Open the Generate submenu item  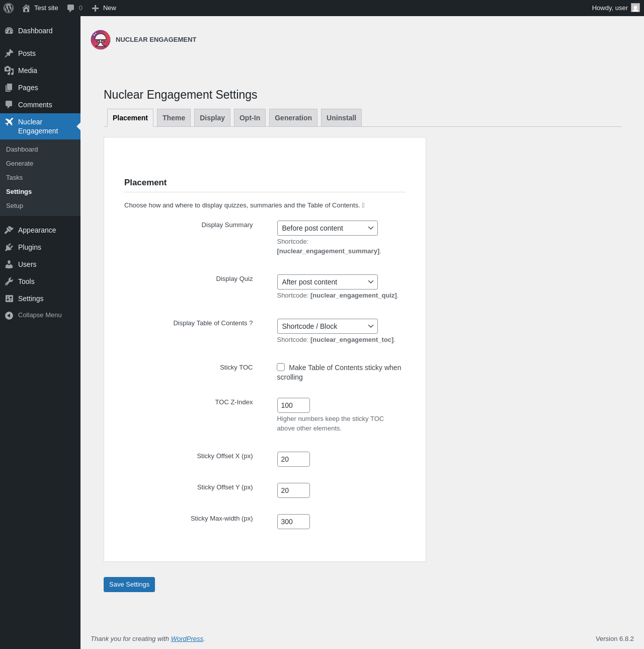40,164
